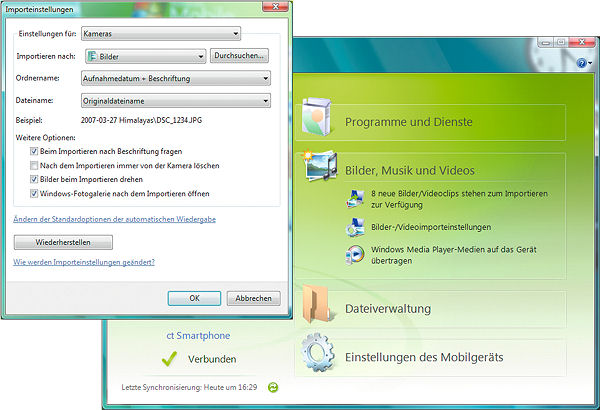
Task: Minimize the Mobile Device Center window
Action: [546, 42]
